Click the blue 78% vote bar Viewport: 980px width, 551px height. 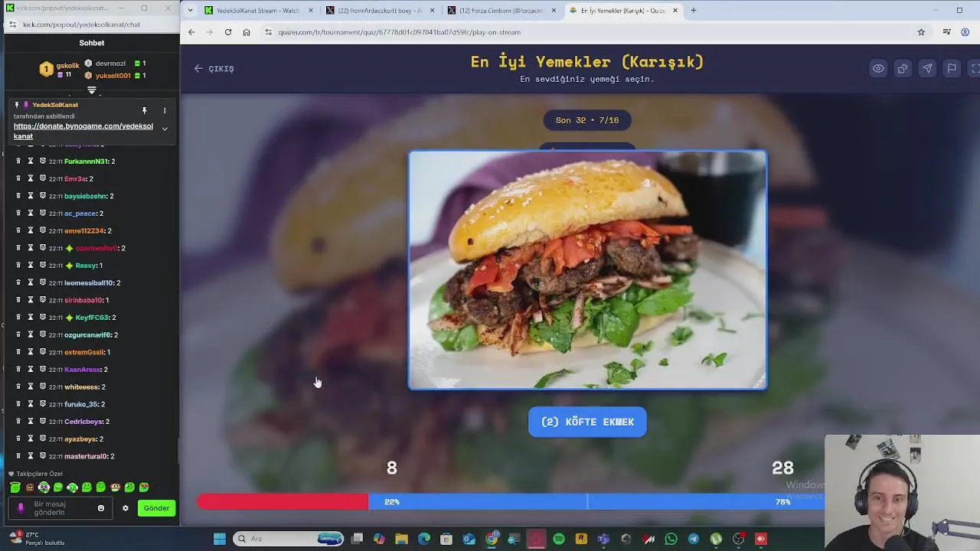click(596, 501)
